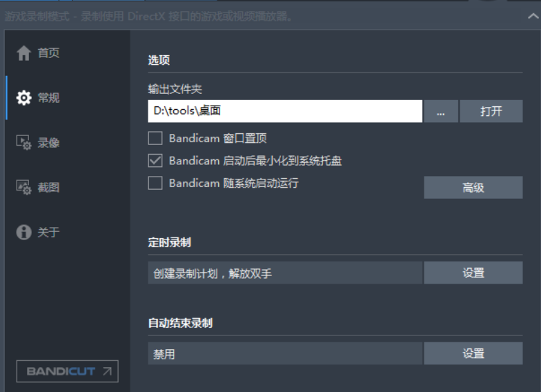The width and height of the screenshot is (541, 392).
Task: Click 设置 for 定时录制
Action: pos(473,273)
